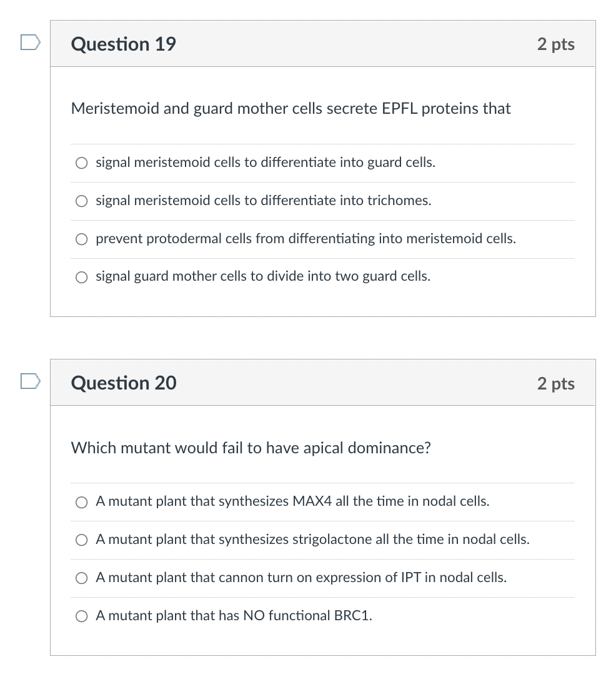Click the Question 19 heading
This screenshot has height=684, width=616.
pos(123,44)
